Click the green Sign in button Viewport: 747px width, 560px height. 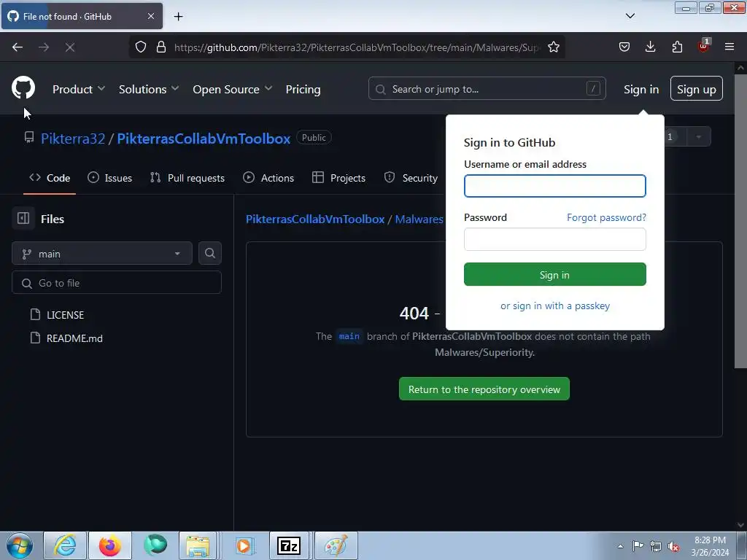[554, 275]
